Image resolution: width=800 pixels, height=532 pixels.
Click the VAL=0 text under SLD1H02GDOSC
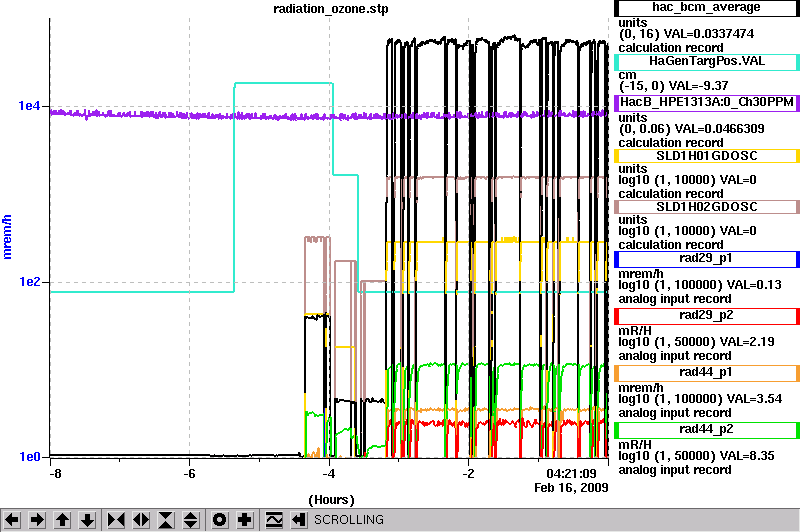pos(737,231)
